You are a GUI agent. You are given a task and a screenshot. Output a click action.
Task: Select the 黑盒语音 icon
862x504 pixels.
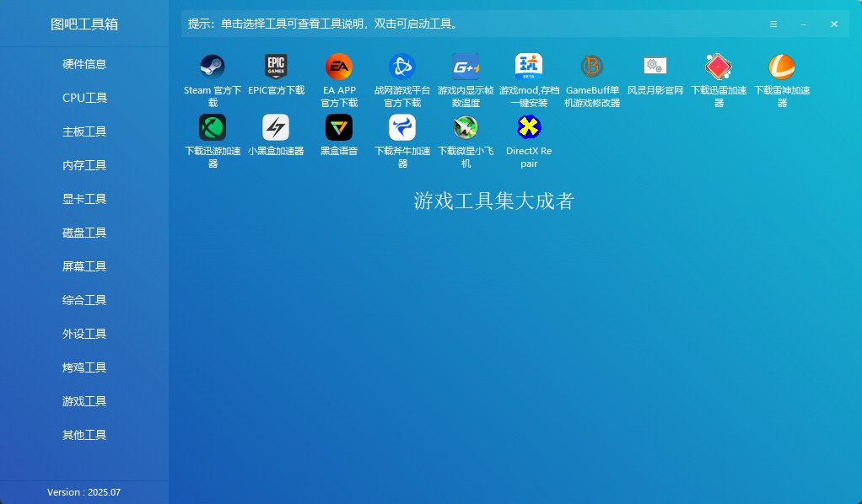tap(339, 127)
